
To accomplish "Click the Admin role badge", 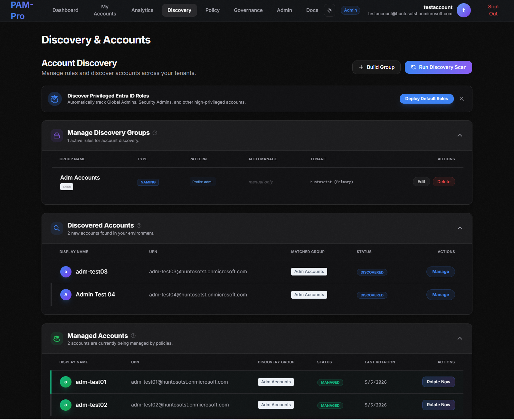I will coord(350,10).
